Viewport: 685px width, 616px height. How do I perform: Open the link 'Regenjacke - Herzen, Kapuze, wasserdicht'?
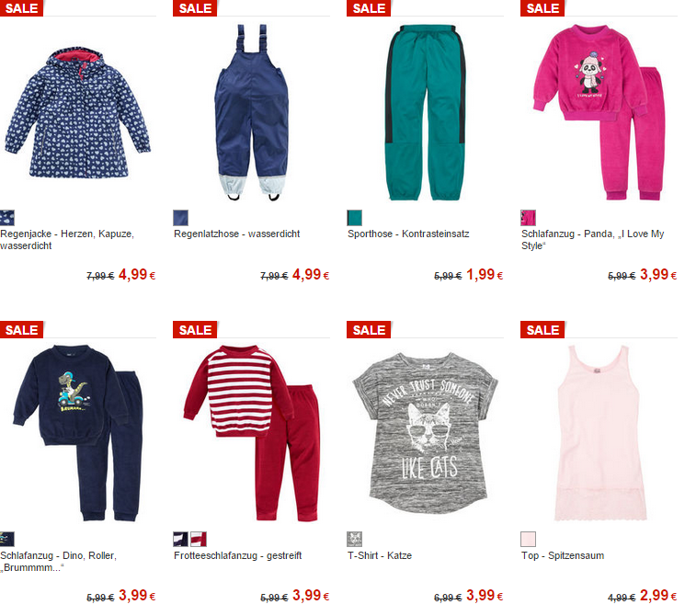[x=67, y=240]
